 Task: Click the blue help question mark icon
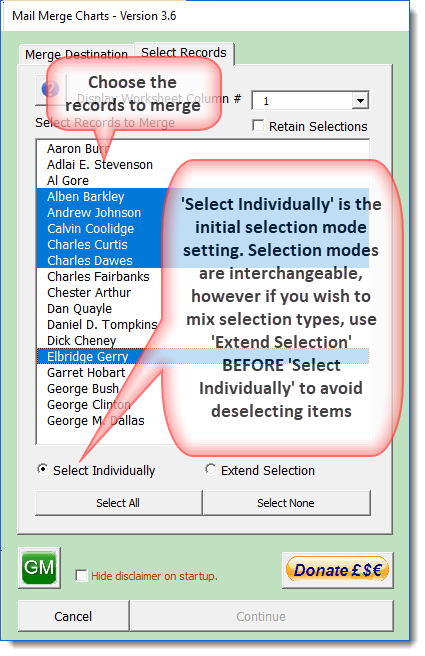pos(50,89)
